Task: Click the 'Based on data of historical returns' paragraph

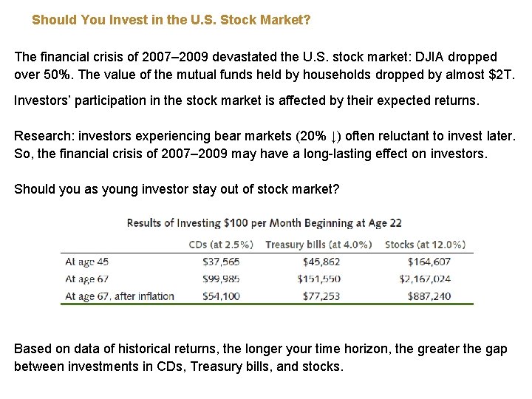Action: coord(261,358)
